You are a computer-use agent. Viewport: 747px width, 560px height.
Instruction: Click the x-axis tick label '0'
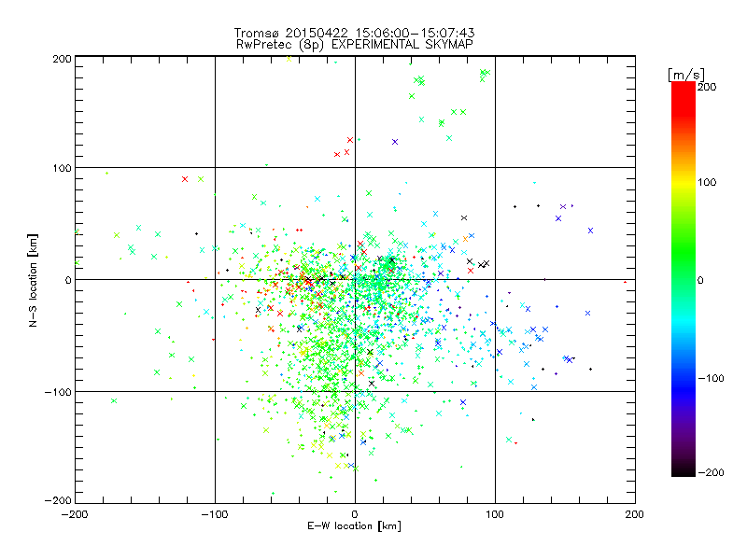355,515
